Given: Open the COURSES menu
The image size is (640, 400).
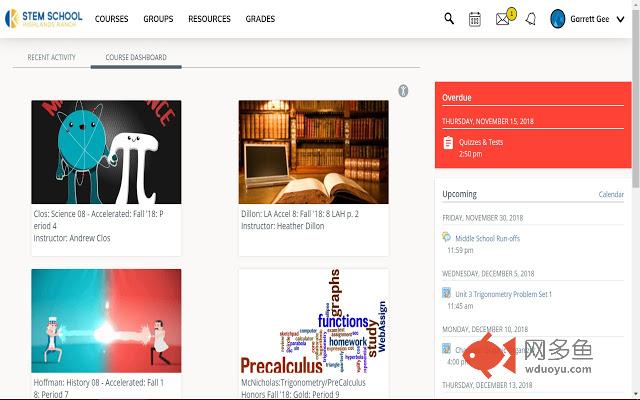Looking at the screenshot, I should pyautogui.click(x=111, y=19).
